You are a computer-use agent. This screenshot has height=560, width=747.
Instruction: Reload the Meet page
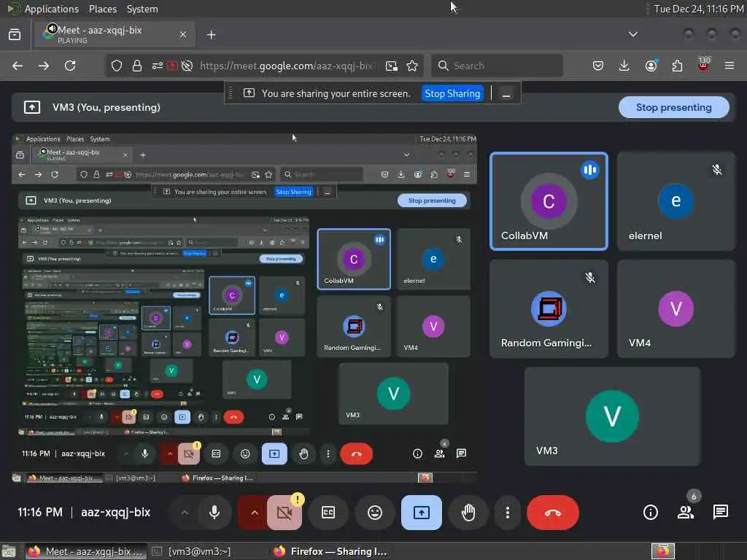click(70, 66)
